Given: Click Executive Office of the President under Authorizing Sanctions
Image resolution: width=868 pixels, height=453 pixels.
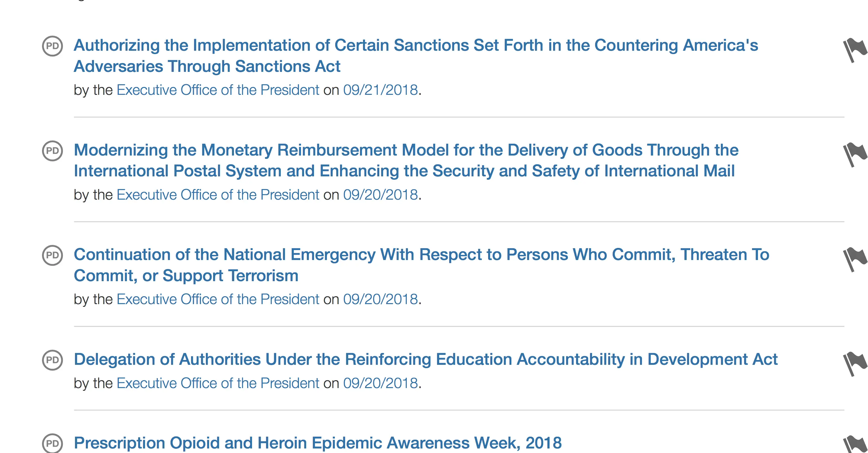Looking at the screenshot, I should [x=218, y=90].
